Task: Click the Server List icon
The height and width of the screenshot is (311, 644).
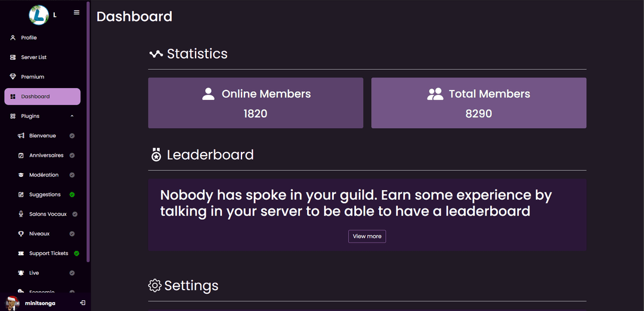Action: pyautogui.click(x=13, y=57)
